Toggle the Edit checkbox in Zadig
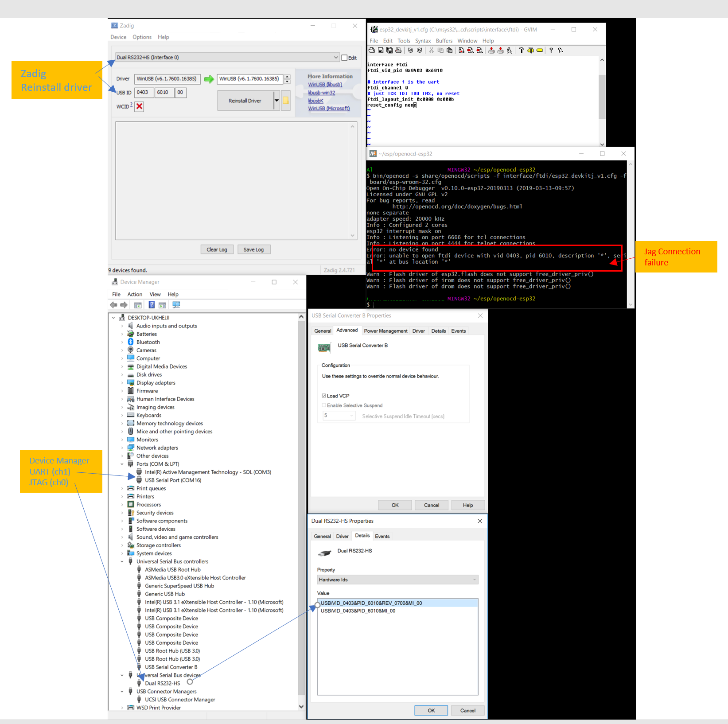The image size is (728, 724). coord(344,58)
